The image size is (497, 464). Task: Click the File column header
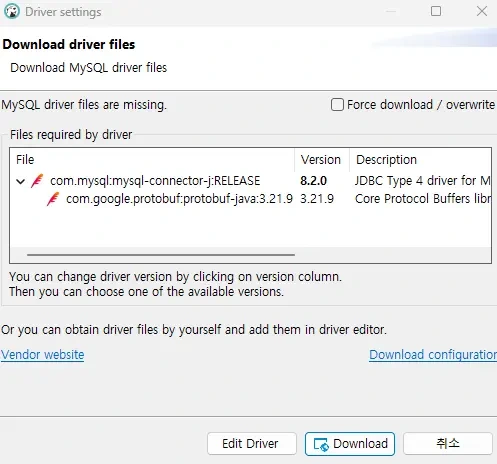153,160
